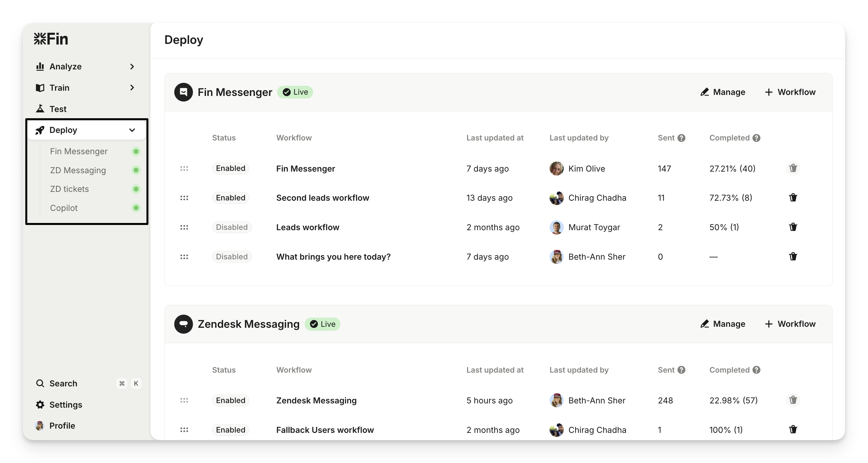Click the Zendesk Messaging channel icon
The image size is (868, 463).
183,324
